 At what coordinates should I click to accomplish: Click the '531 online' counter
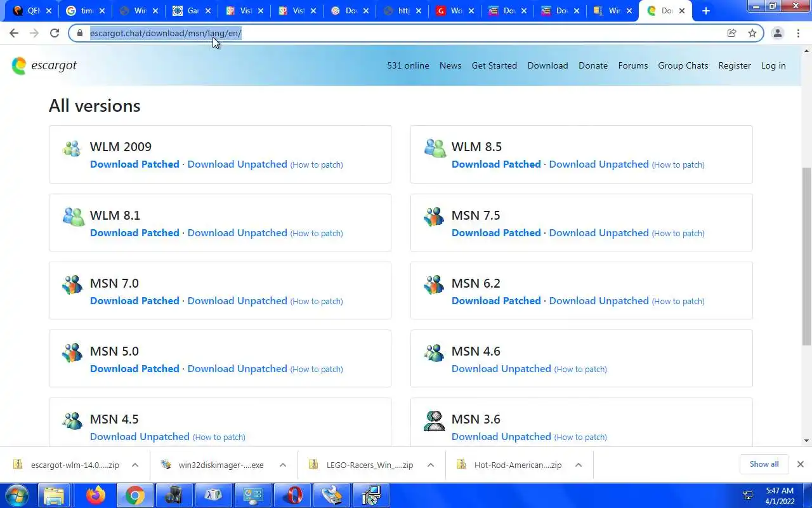pos(408,65)
